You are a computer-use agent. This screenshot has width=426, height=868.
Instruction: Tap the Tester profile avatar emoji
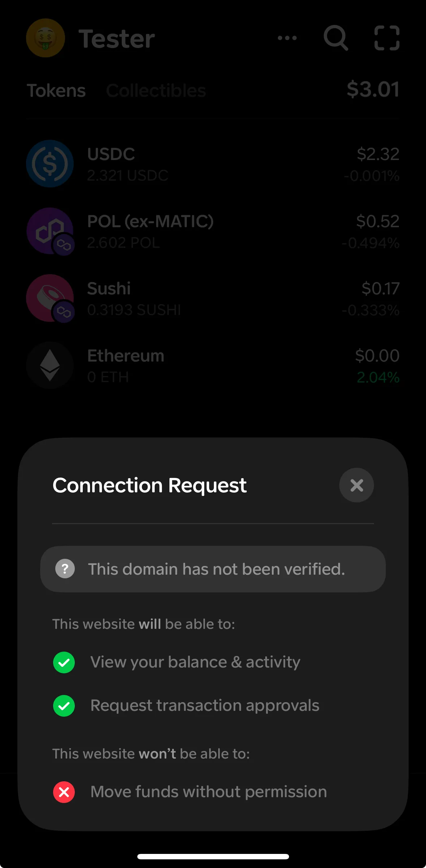(x=46, y=38)
